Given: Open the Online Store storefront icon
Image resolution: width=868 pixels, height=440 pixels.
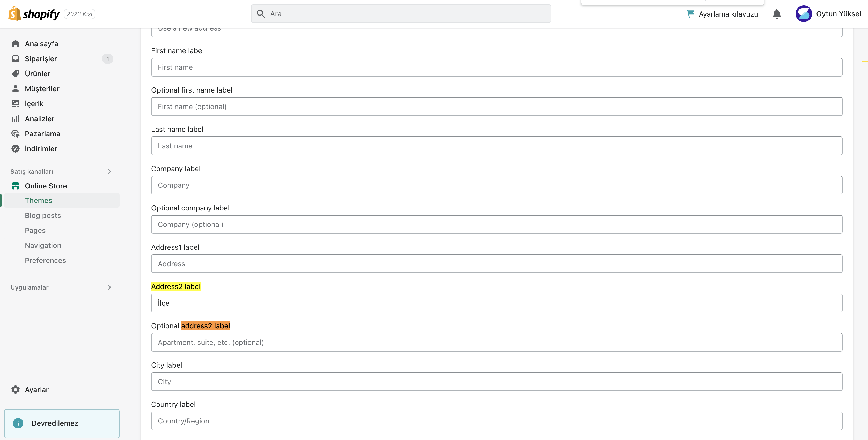Looking at the screenshot, I should click(16, 186).
